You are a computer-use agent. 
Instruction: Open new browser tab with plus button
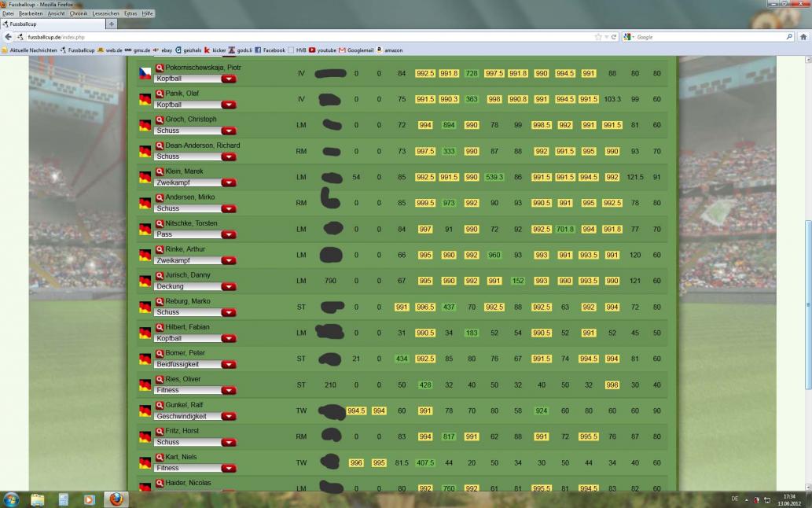click(111, 24)
